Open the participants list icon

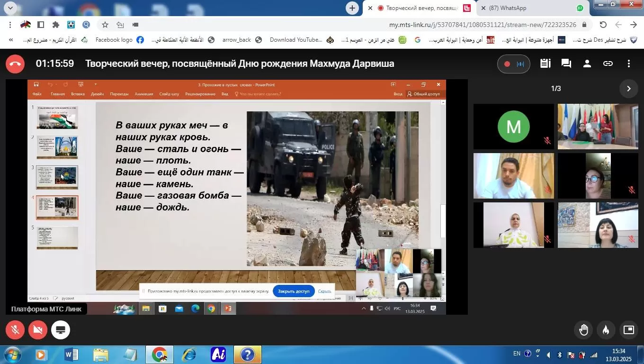tap(587, 64)
